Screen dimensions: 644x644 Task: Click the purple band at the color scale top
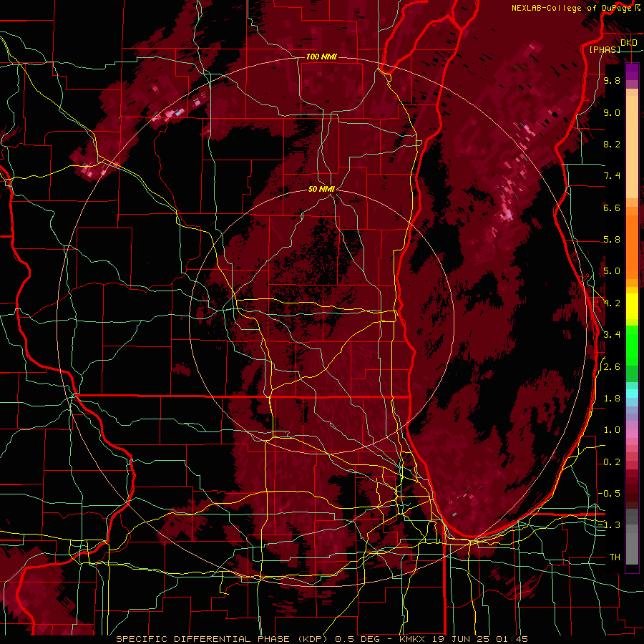click(x=632, y=72)
